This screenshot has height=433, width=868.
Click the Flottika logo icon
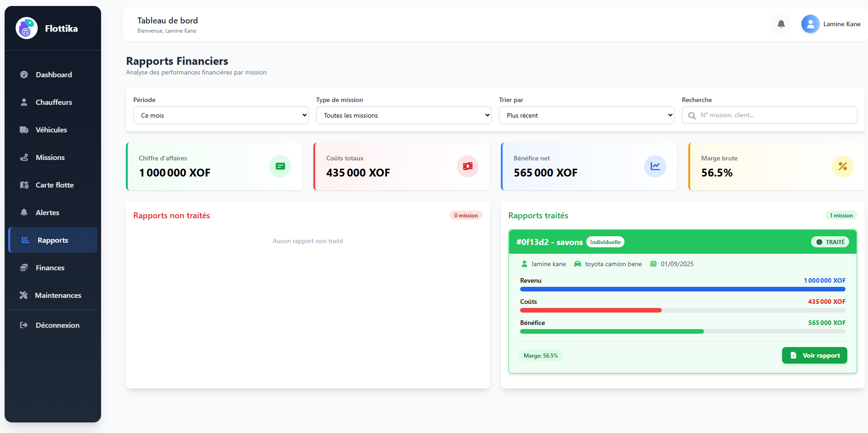pyautogui.click(x=26, y=28)
